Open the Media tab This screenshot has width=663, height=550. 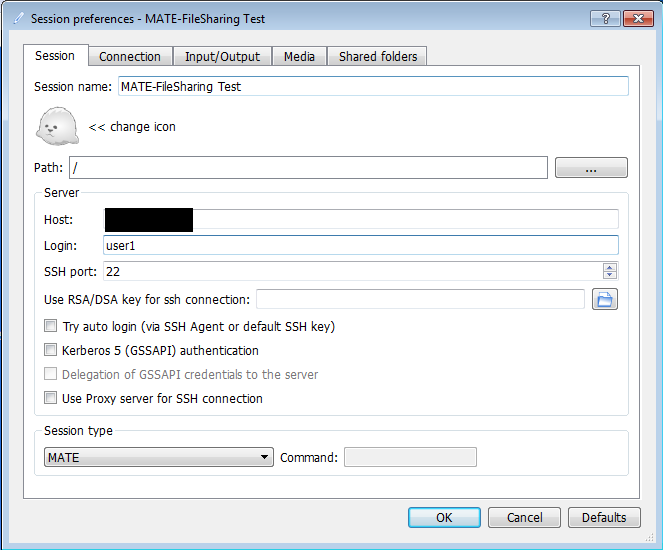(x=299, y=56)
